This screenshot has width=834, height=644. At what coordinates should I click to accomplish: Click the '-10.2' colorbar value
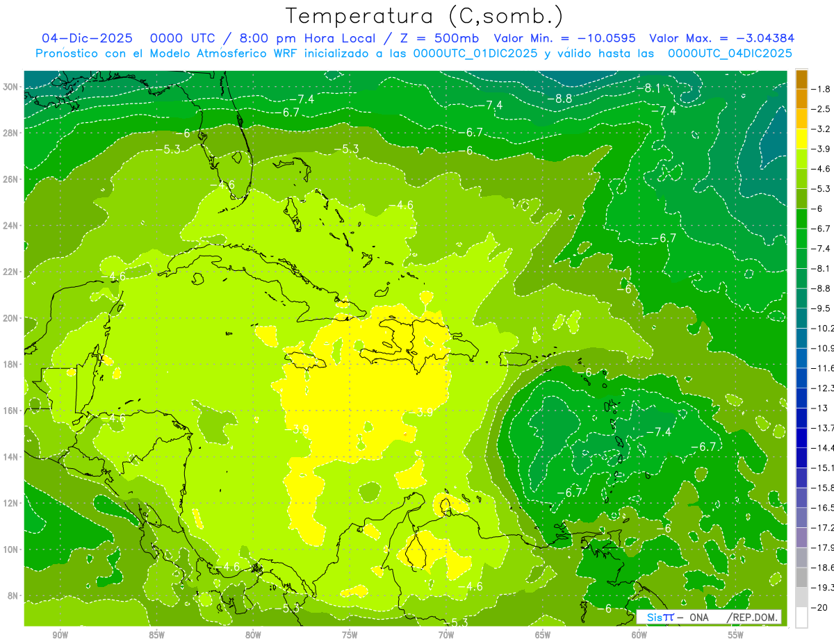tap(823, 328)
